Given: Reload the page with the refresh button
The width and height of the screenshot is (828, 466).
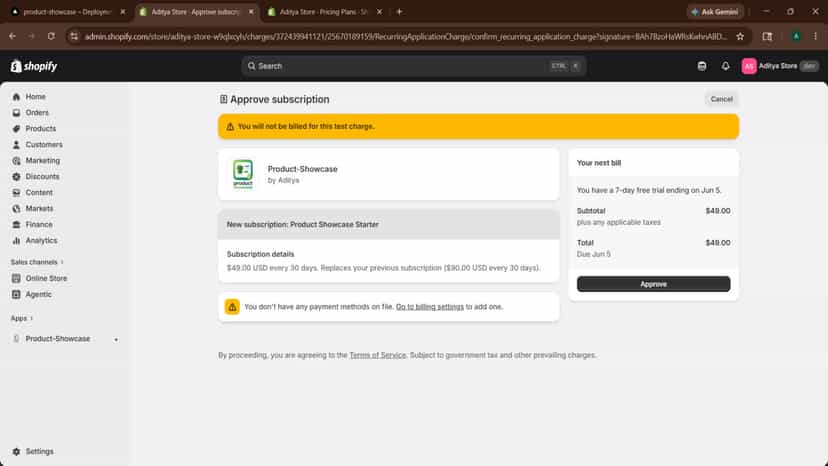Looking at the screenshot, I should tap(51, 36).
